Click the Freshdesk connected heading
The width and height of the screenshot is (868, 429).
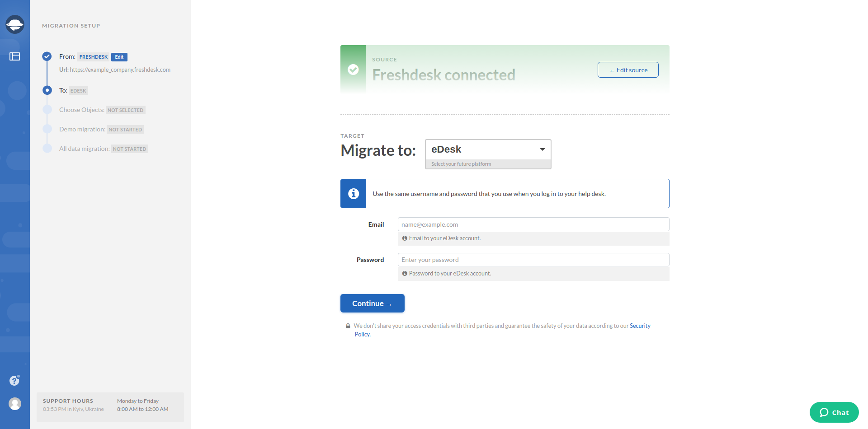pos(443,75)
